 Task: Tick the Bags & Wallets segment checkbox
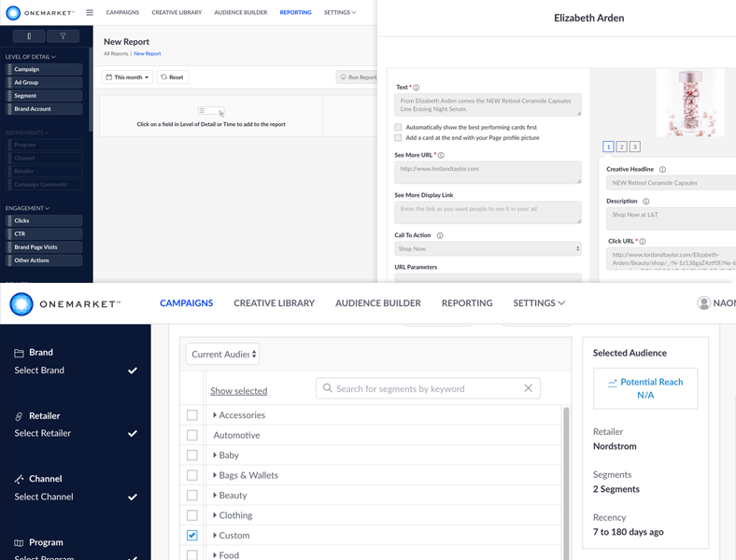(x=192, y=475)
